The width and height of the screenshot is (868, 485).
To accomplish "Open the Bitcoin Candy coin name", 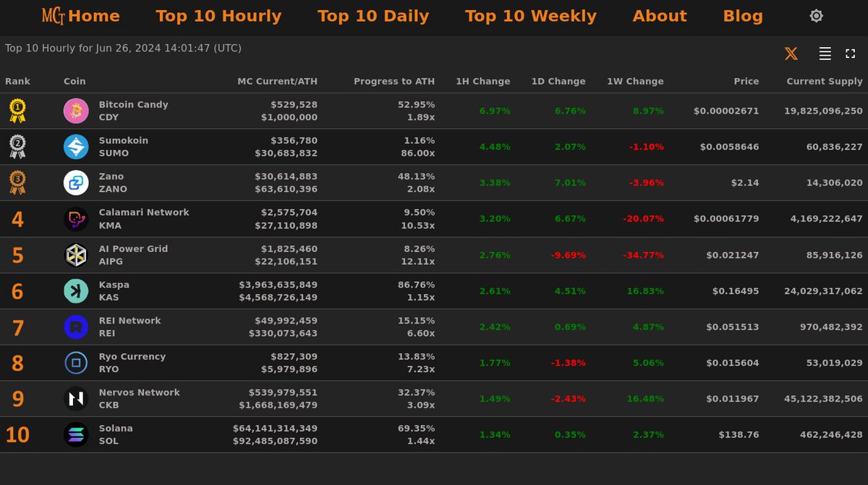I will (x=133, y=104).
